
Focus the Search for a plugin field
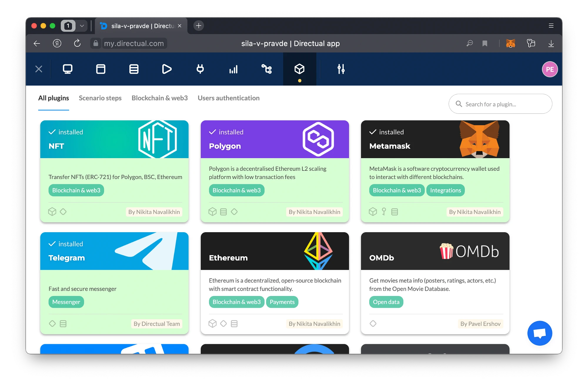click(x=500, y=104)
